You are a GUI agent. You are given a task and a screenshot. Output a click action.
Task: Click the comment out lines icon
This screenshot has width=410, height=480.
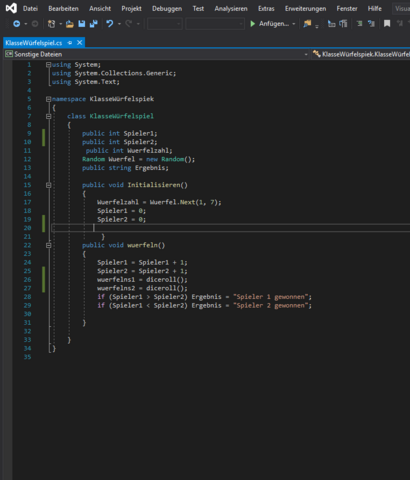[359, 24]
